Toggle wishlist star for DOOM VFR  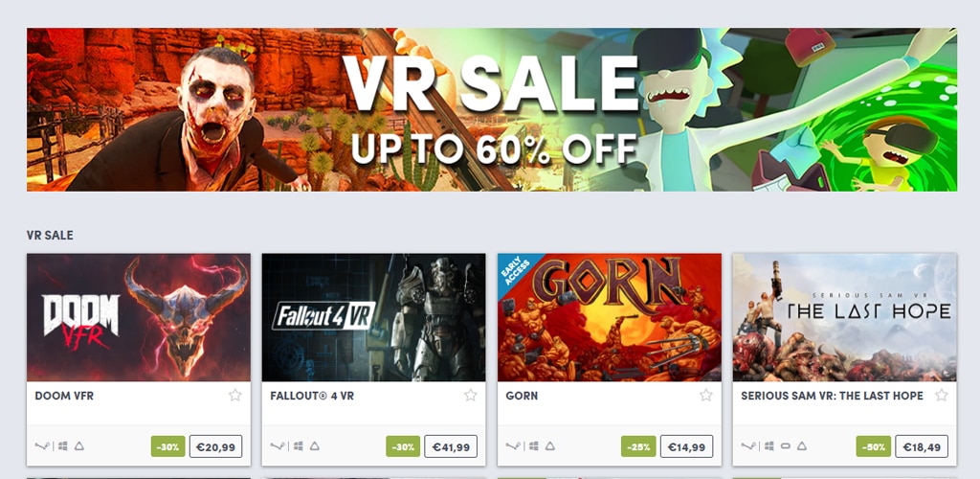[x=235, y=395]
